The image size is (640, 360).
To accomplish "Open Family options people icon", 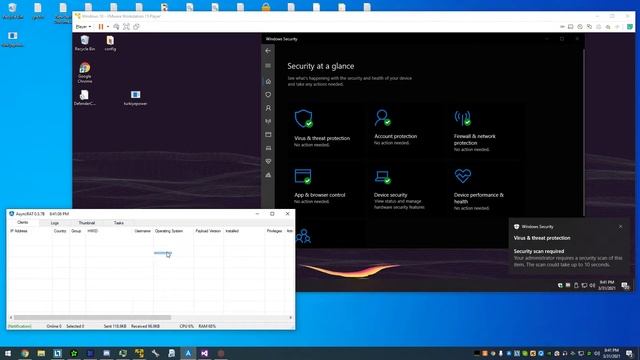I will (x=303, y=236).
